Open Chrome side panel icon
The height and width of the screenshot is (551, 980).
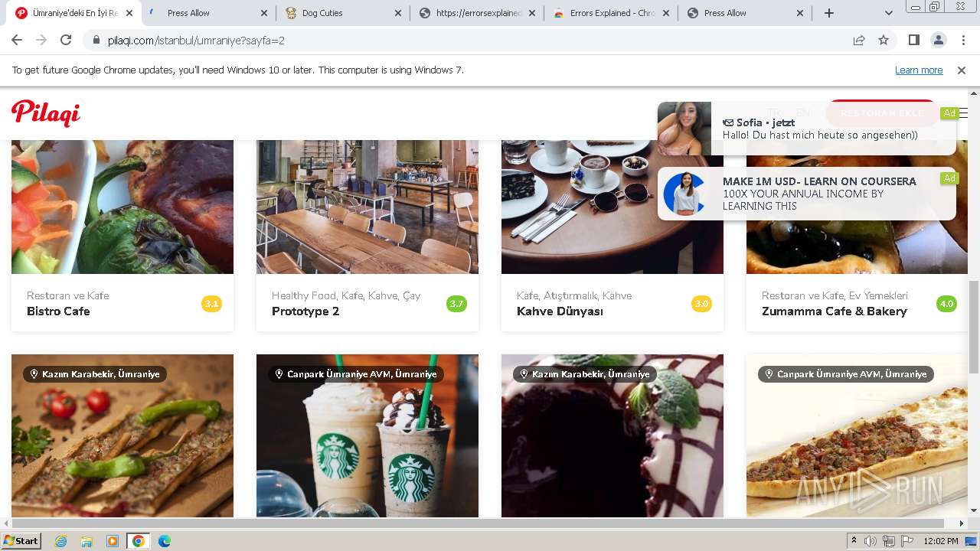click(913, 40)
